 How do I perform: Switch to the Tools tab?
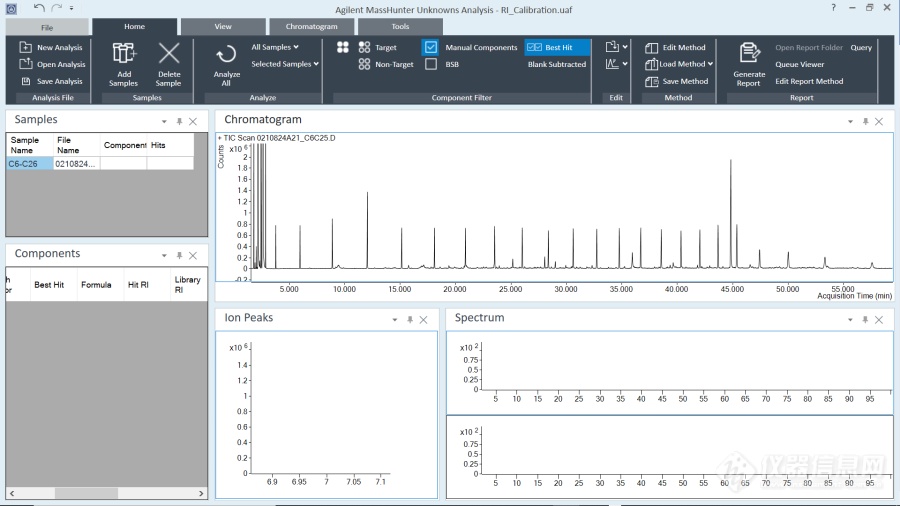400,26
